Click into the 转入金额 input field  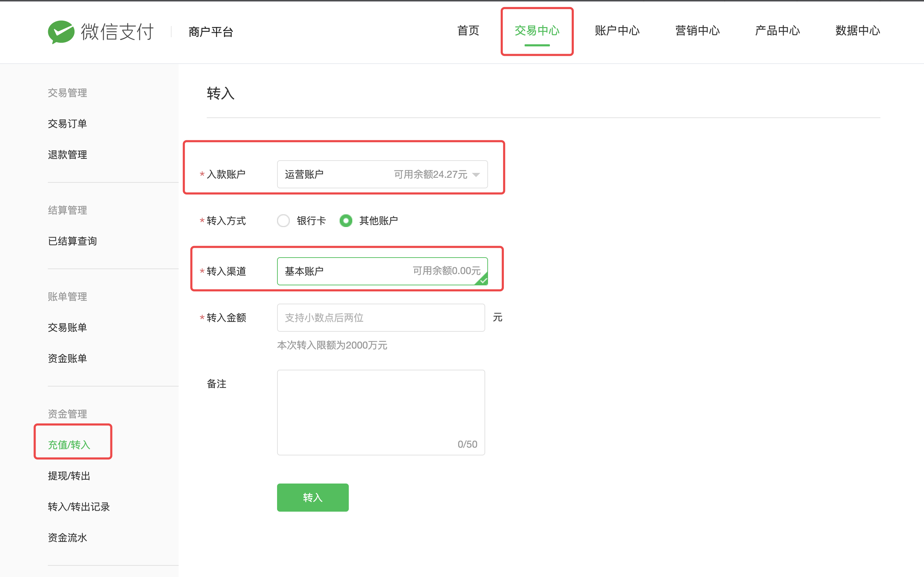[381, 318]
